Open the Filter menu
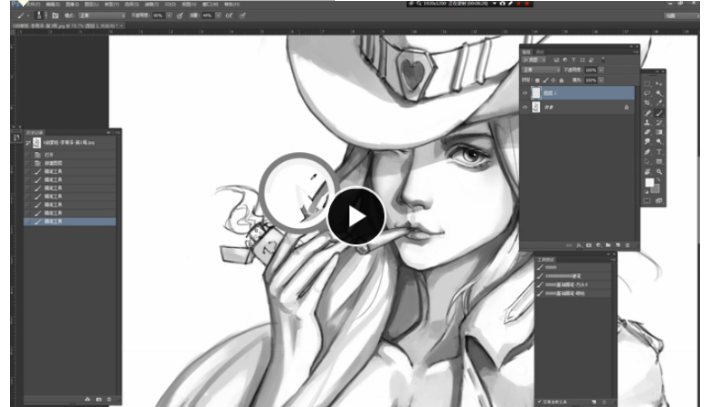Screen dimensions: 709x407 pyautogui.click(x=151, y=4)
